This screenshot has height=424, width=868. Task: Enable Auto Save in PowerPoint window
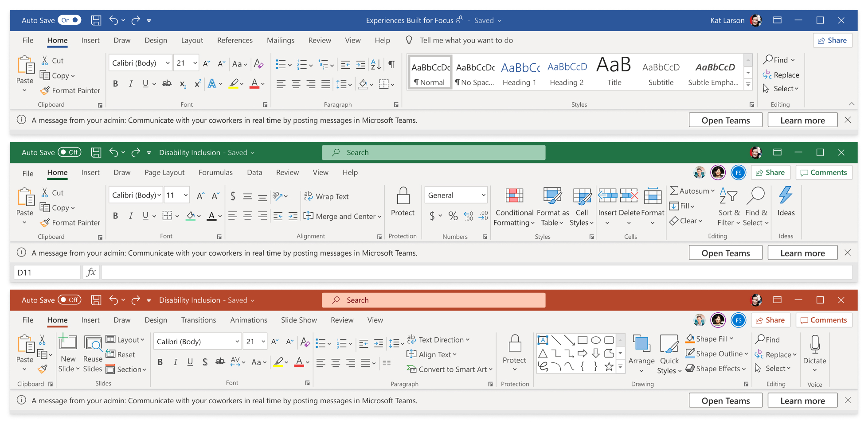(69, 300)
